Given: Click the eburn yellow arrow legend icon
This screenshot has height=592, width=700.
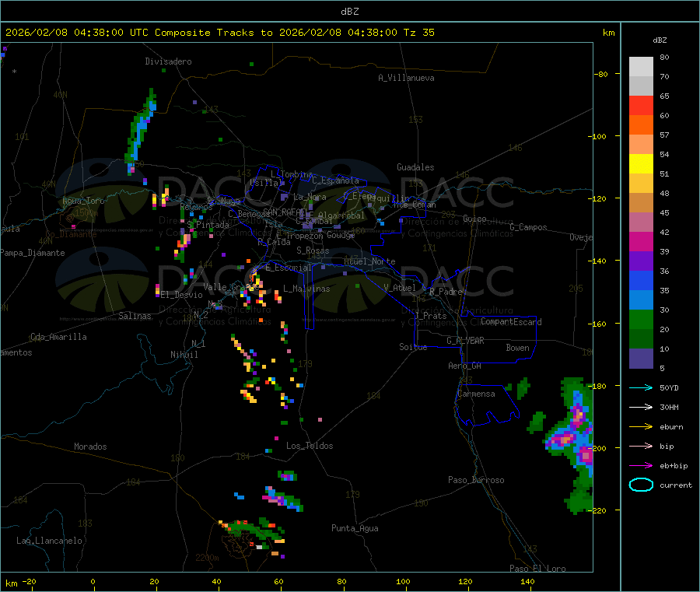Looking at the screenshot, I should tap(641, 427).
